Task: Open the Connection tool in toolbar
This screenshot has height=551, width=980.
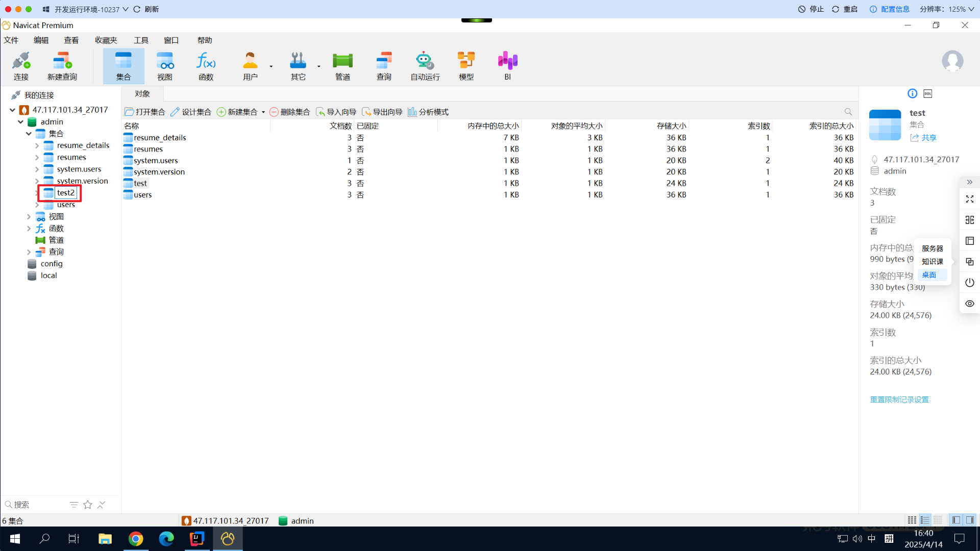Action: [x=21, y=66]
